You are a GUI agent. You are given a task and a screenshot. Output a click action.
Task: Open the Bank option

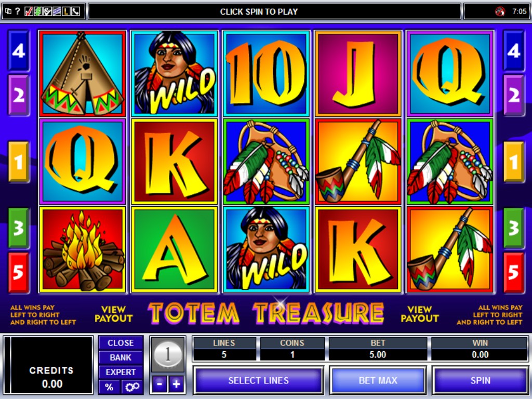coord(121,357)
